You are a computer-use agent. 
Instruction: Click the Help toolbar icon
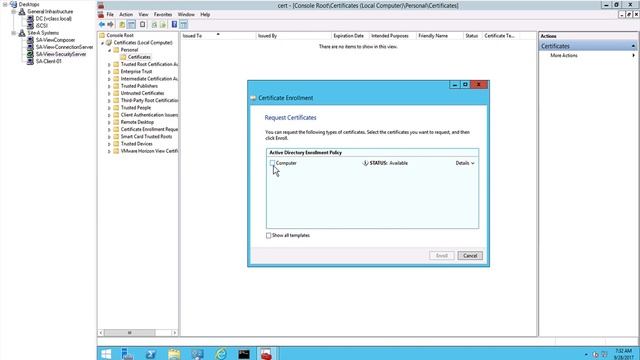point(174,24)
